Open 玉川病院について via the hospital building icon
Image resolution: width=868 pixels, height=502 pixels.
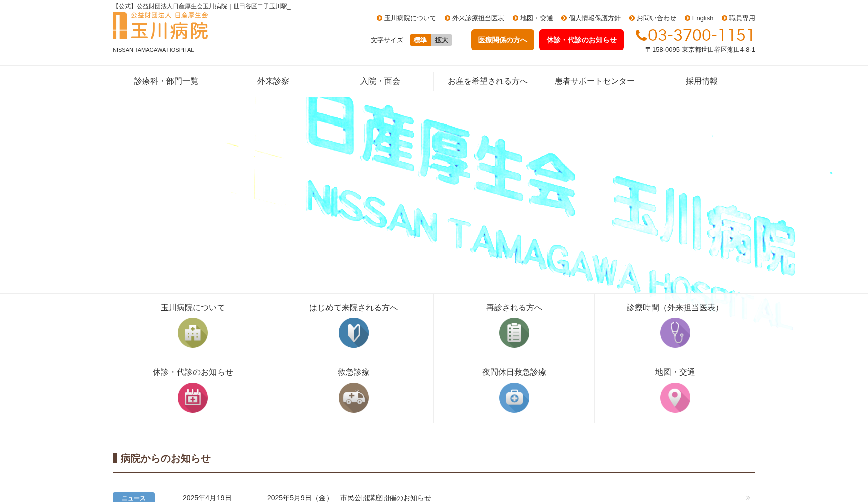point(192,332)
